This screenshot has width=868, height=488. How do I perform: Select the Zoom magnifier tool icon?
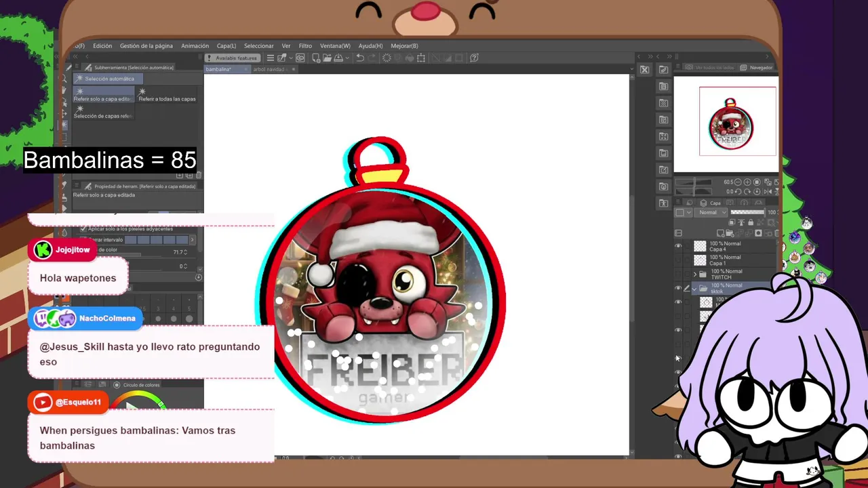click(x=64, y=79)
